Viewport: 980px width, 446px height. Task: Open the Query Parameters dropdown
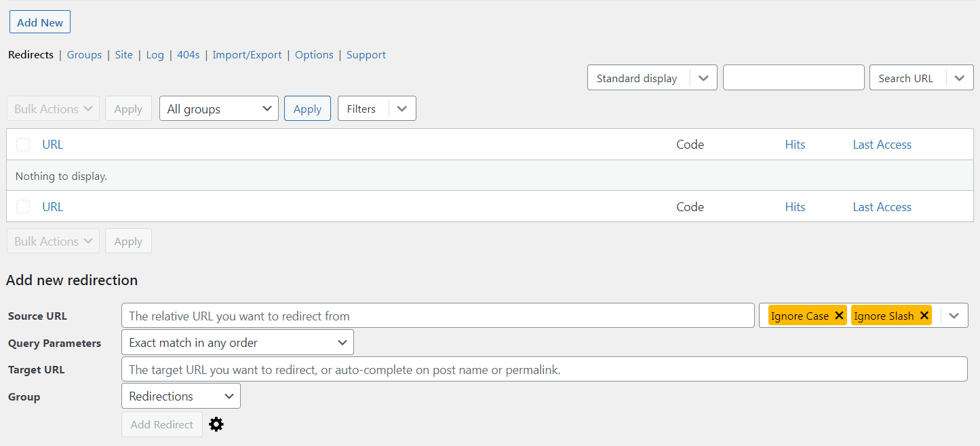[237, 342]
